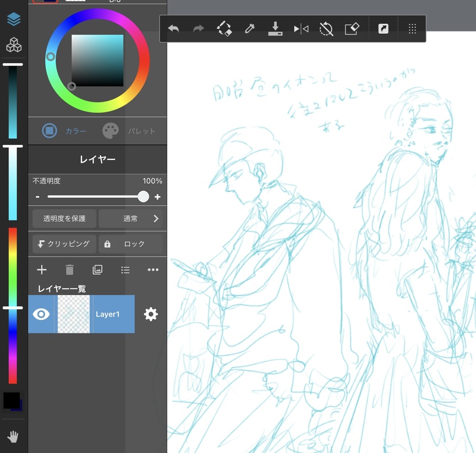The width and height of the screenshot is (476, 453).
Task: Toggle the ロック layer lock
Action: click(130, 244)
